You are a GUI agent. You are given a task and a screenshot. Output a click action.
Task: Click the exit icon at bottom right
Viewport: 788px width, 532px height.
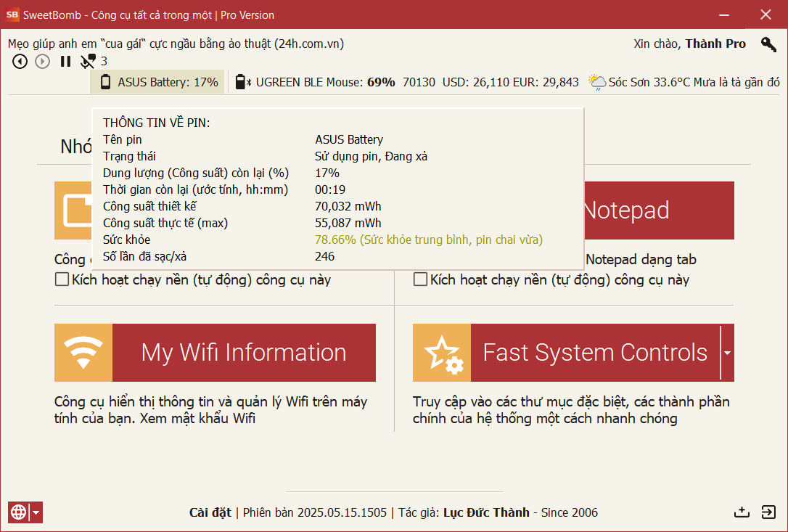pos(768,512)
